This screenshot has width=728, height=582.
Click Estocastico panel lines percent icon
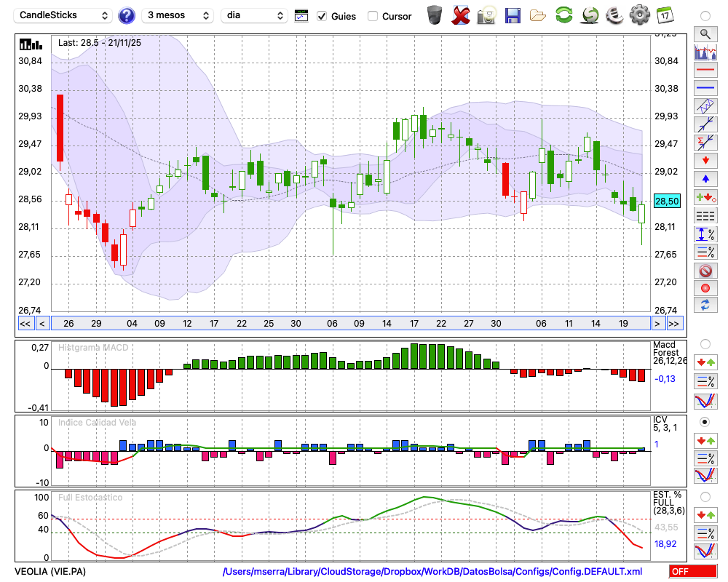click(x=705, y=533)
